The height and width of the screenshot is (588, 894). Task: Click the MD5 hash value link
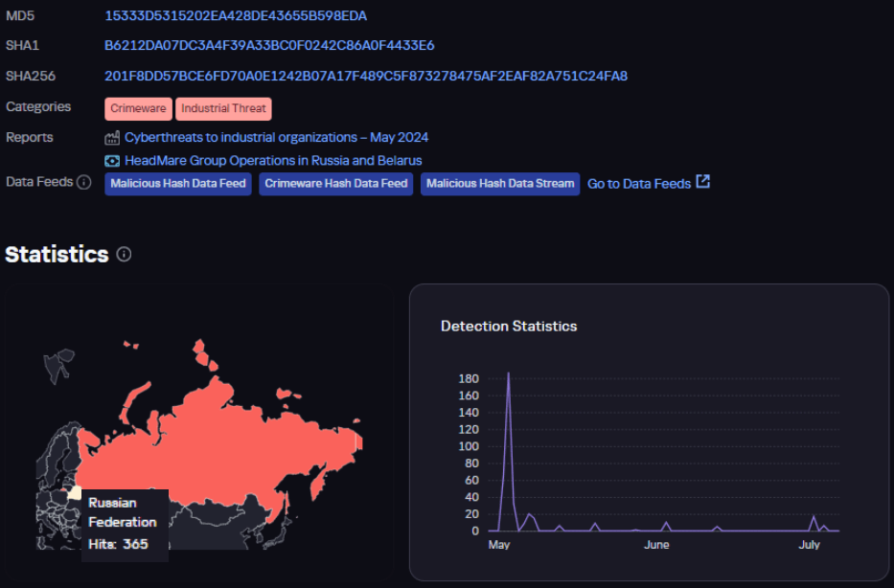pyautogui.click(x=236, y=16)
